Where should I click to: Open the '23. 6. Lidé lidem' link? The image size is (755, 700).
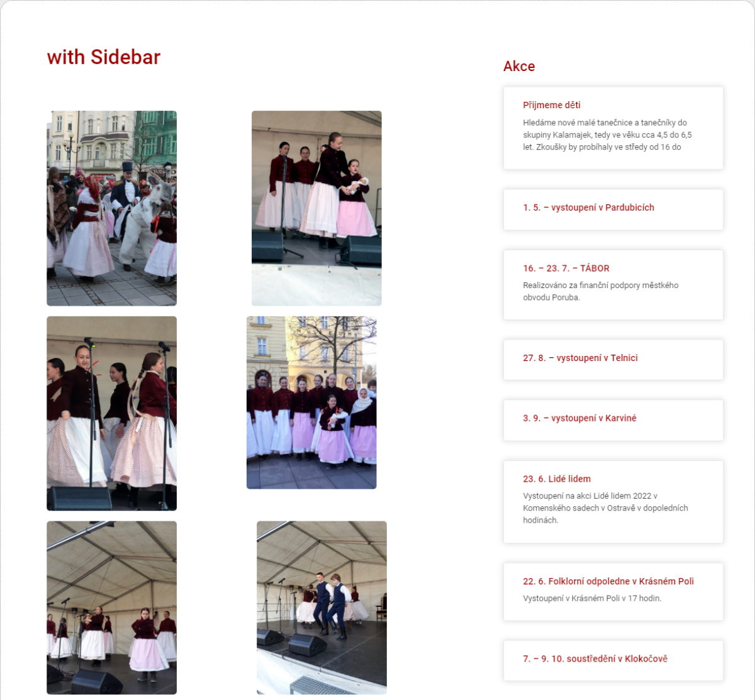pos(556,479)
